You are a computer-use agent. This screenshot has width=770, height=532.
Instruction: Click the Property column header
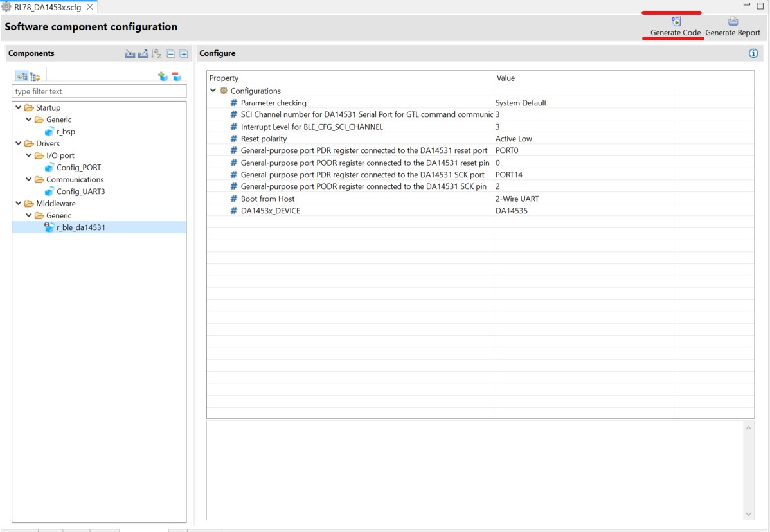(350, 78)
